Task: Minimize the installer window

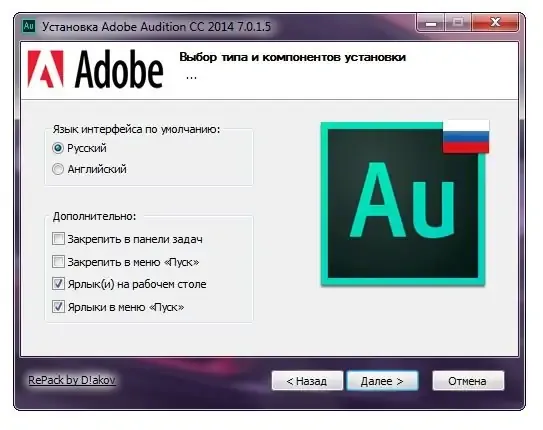Action: 431,23
